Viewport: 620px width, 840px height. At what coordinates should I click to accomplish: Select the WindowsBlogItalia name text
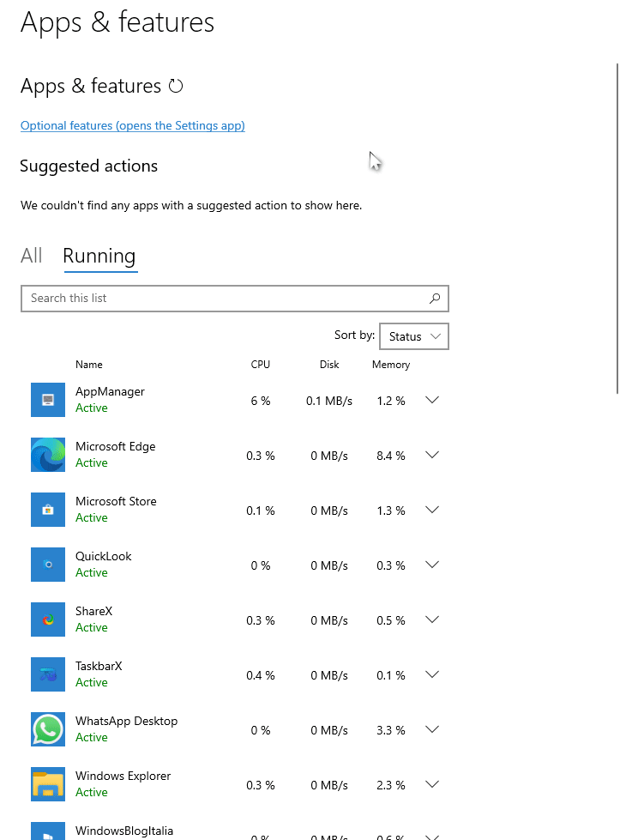[124, 831]
